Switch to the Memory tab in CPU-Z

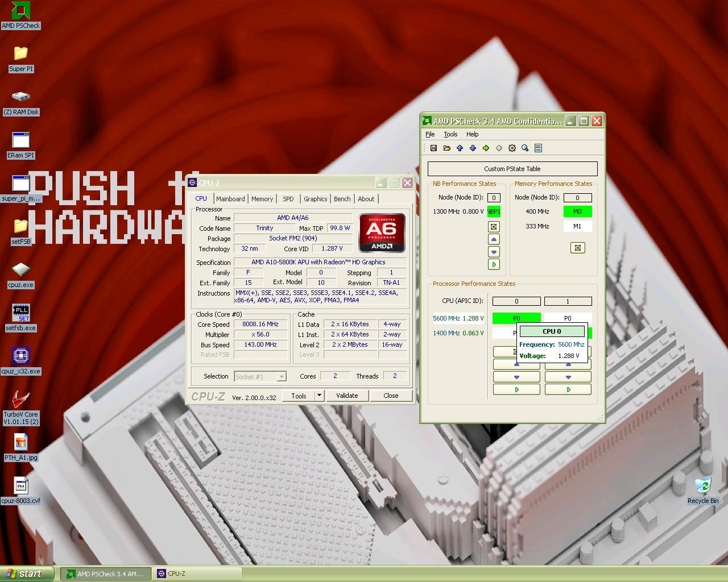[x=262, y=199]
